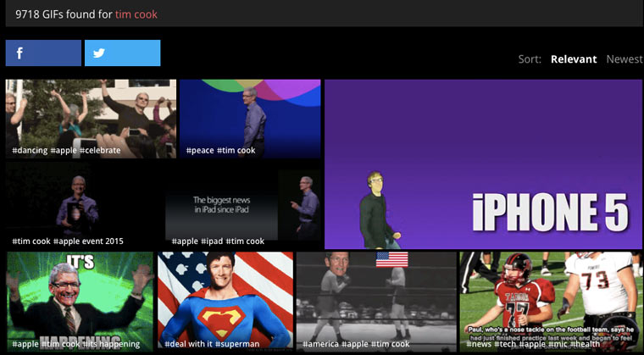Click the #its happening hashtag
The image size is (644, 355).
pyautogui.click(x=112, y=344)
